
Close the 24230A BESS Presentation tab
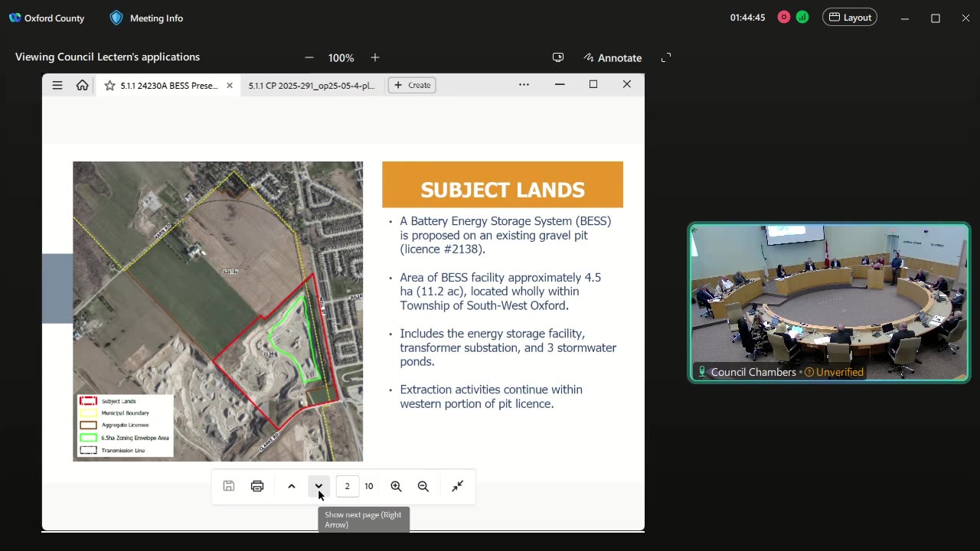click(230, 86)
